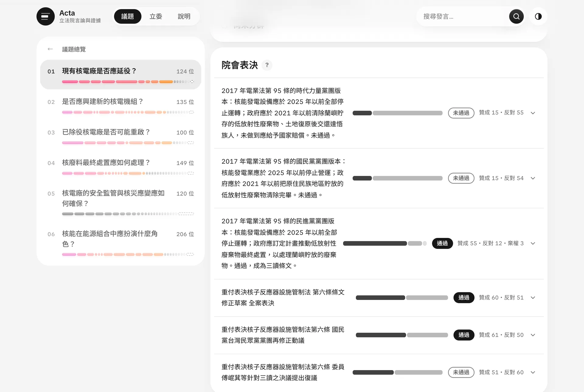Click the vote bar for 贊成 55 反對 12

tap(385, 243)
